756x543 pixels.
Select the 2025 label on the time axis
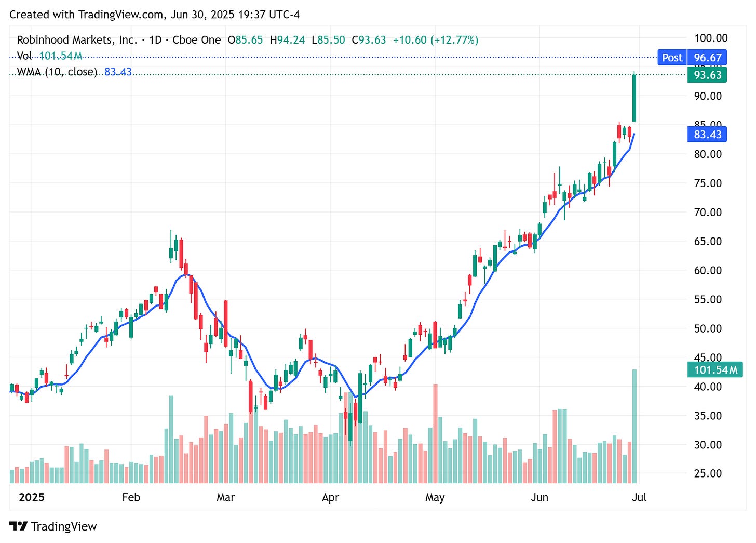point(31,497)
